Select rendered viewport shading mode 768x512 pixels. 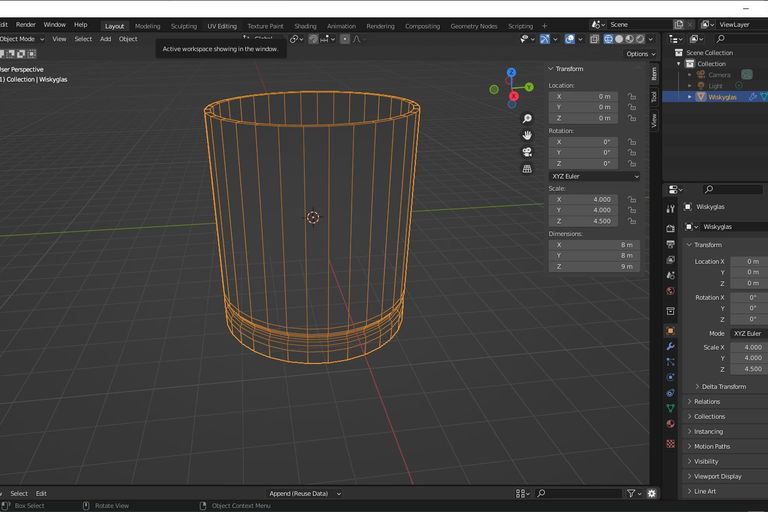coord(640,39)
